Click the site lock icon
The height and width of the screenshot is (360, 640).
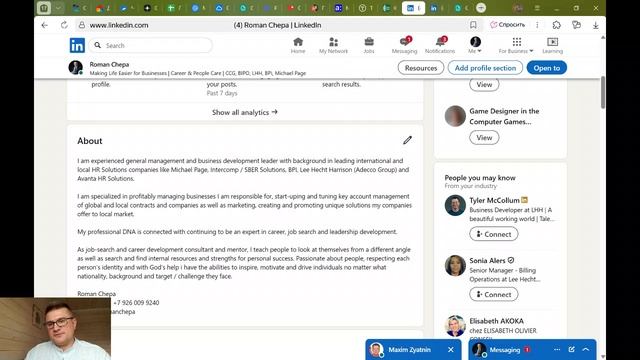point(82,25)
